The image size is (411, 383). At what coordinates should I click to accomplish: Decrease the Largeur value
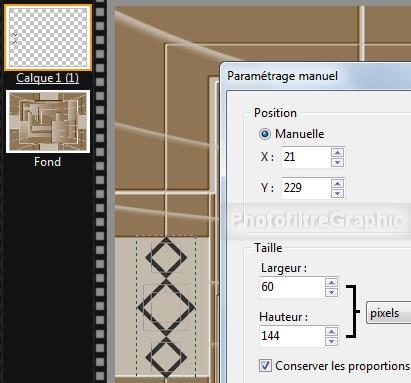[x=331, y=292]
